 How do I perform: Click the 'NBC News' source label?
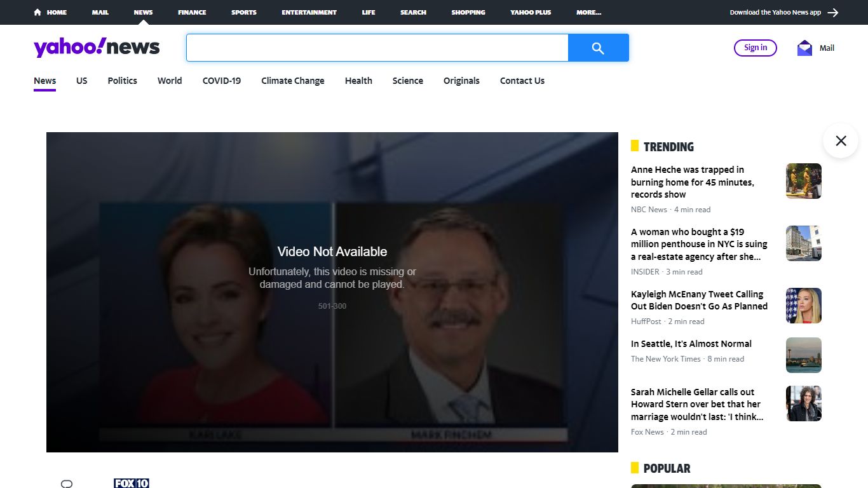click(649, 210)
